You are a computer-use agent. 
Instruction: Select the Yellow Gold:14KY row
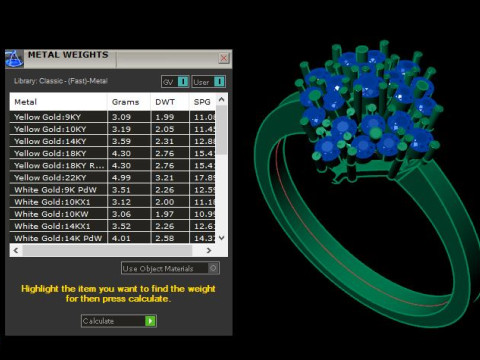tap(113, 141)
